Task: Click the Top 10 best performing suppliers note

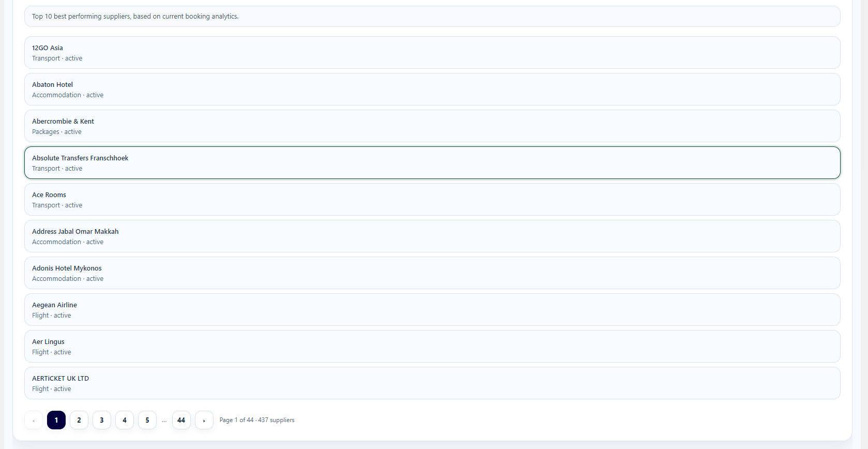Action: tap(432, 17)
